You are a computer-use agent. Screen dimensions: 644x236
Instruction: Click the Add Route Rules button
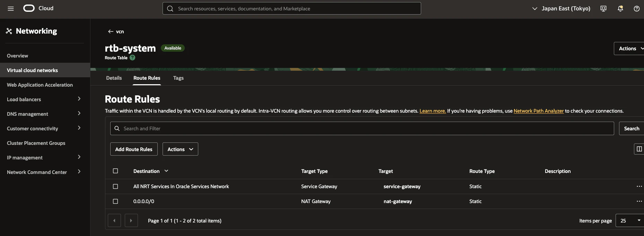(x=134, y=149)
